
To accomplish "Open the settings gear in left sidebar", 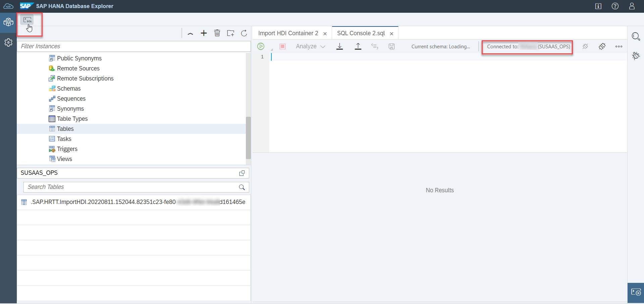I will tap(8, 43).
